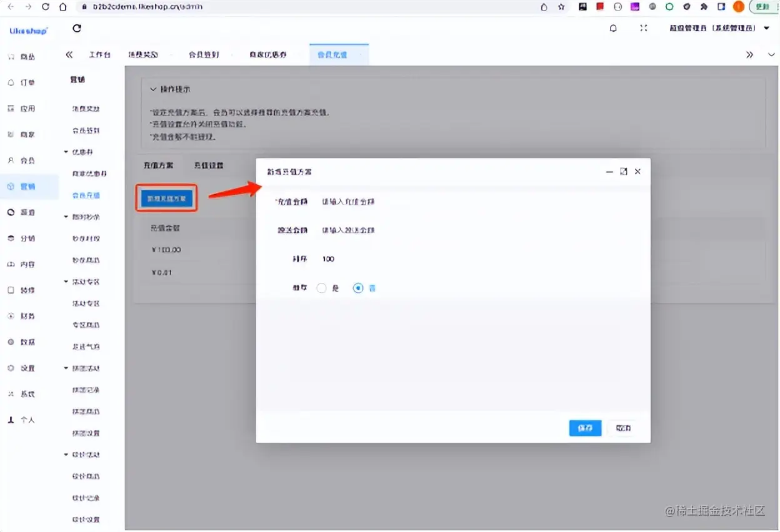The image size is (780, 532).
Task: Click the blue 保存 button in the dialog
Action: click(585, 428)
